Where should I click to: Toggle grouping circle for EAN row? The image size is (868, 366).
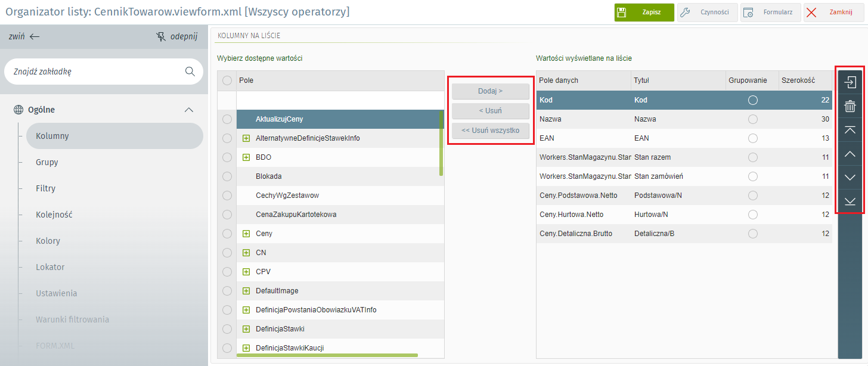point(752,138)
